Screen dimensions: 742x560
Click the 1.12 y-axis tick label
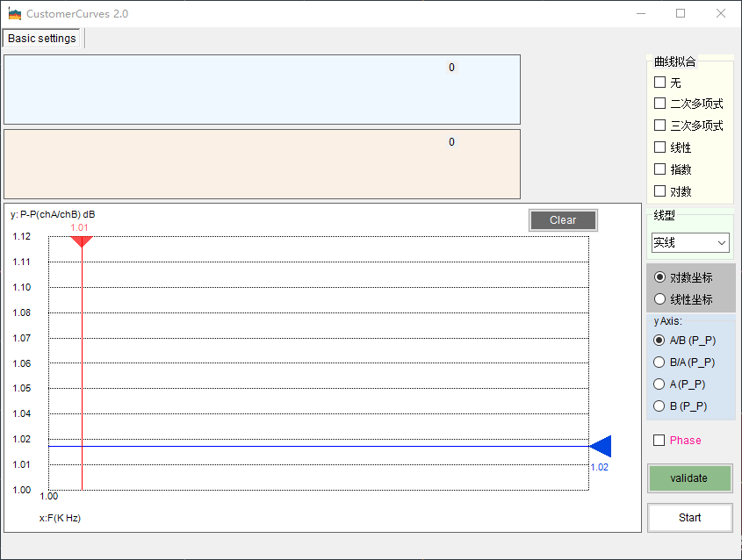(x=21, y=236)
